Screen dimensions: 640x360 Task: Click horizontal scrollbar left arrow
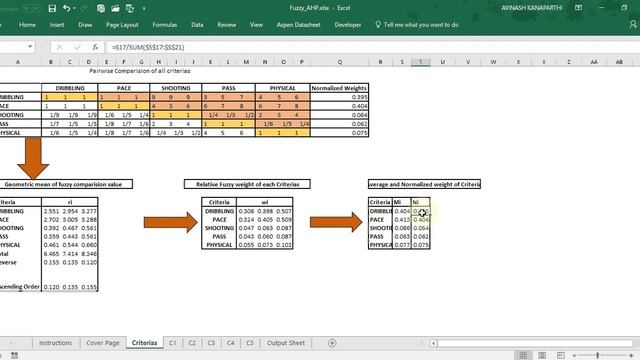coord(434,343)
